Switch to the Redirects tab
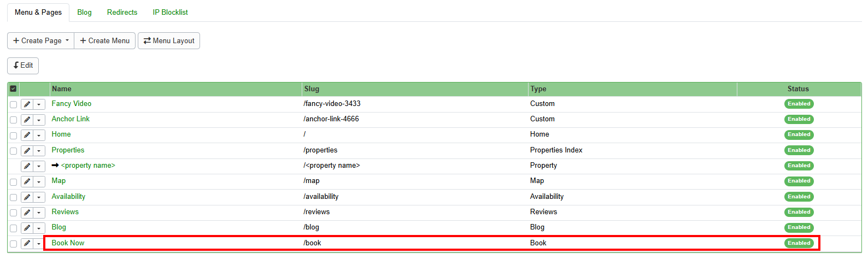The height and width of the screenshot is (259, 868). point(122,12)
